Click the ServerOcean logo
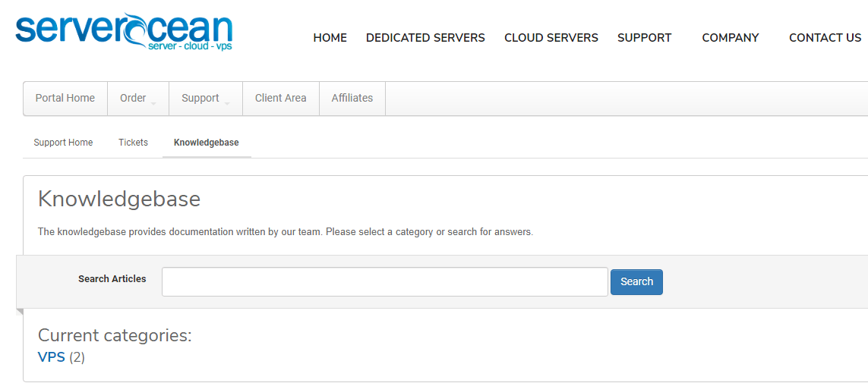868x383 pixels. 124,32
